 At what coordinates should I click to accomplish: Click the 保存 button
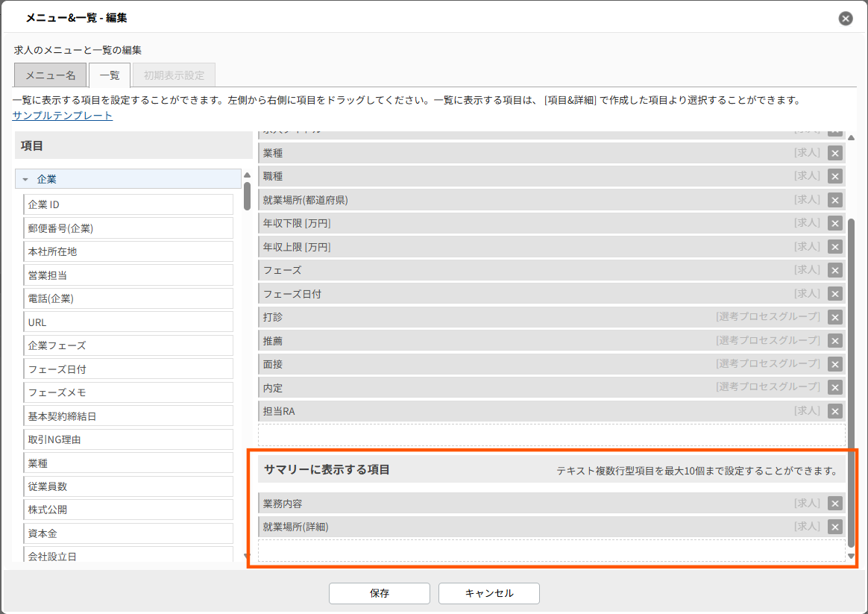(x=380, y=594)
